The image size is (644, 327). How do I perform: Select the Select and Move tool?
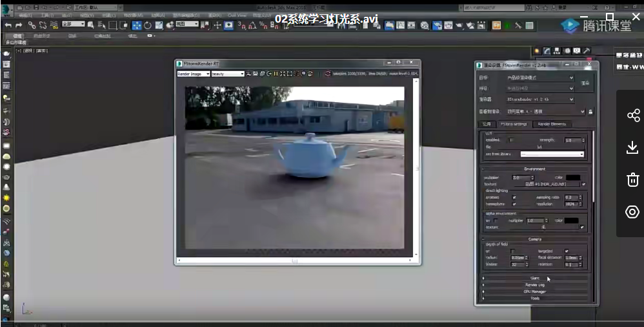click(137, 25)
